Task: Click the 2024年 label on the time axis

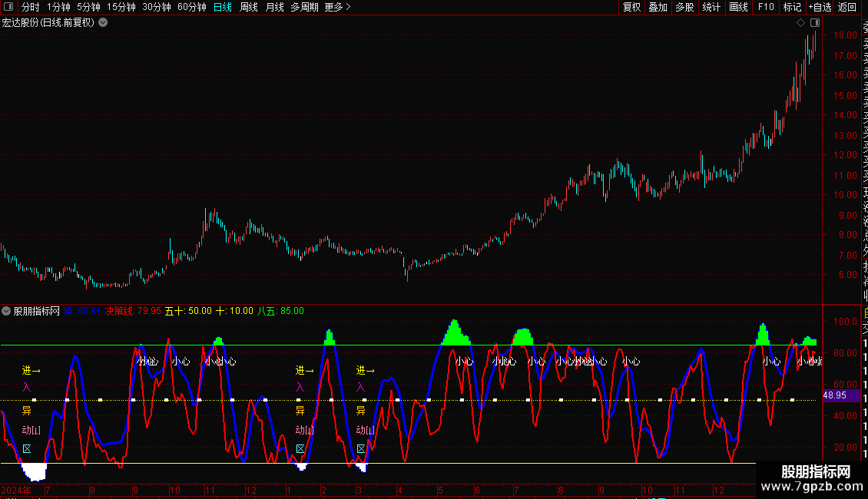Action: [x=16, y=490]
